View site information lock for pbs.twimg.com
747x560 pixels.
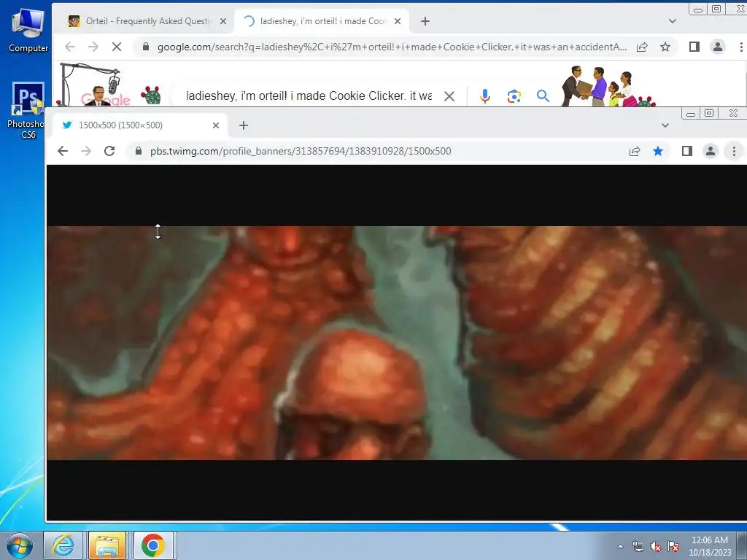(x=138, y=151)
